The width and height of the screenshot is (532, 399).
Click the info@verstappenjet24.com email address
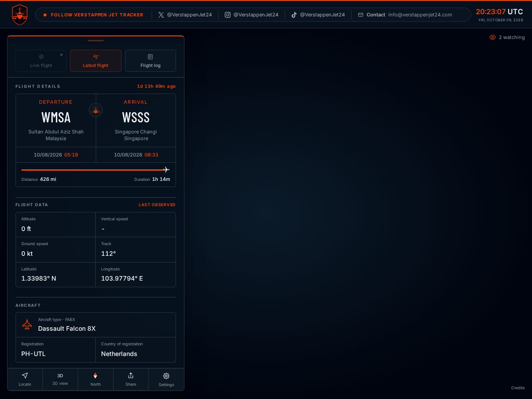pos(420,15)
